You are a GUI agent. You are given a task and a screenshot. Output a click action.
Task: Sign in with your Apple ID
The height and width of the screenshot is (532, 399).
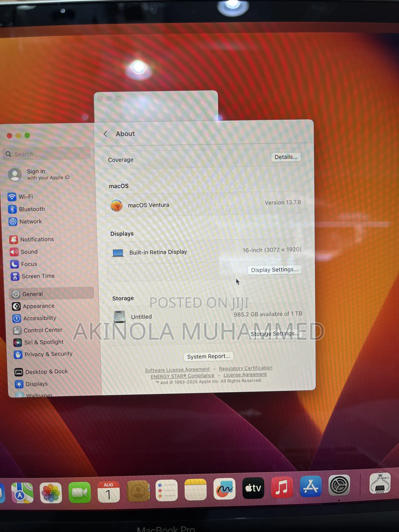pos(39,174)
